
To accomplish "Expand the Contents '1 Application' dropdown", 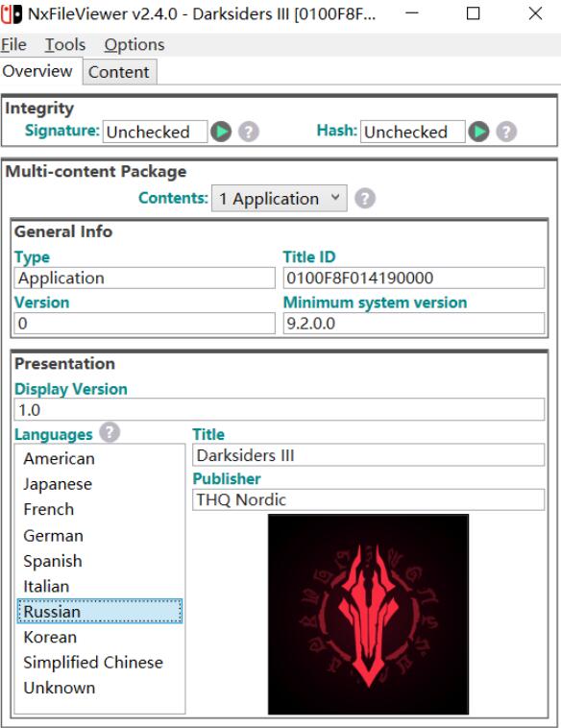I will point(280,198).
